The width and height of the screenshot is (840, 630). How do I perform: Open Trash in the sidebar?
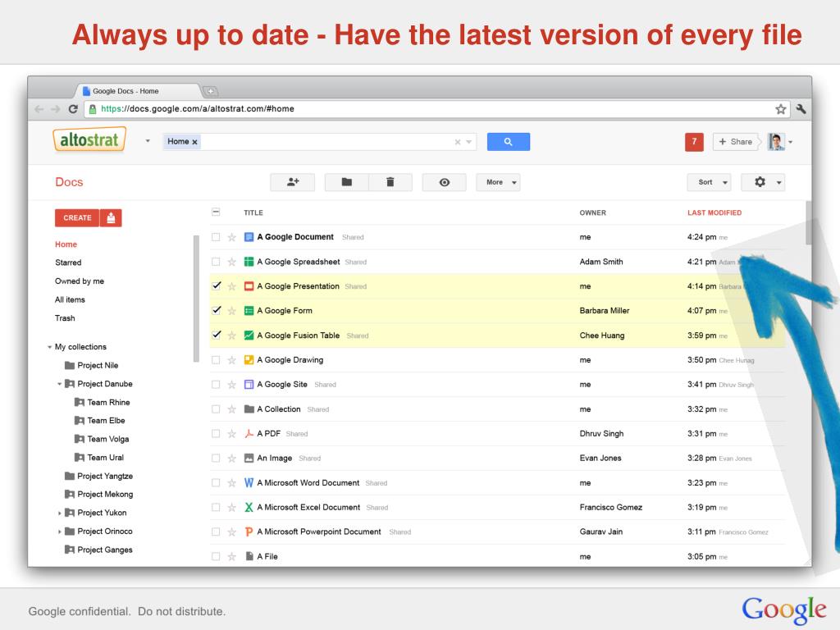pyautogui.click(x=65, y=318)
